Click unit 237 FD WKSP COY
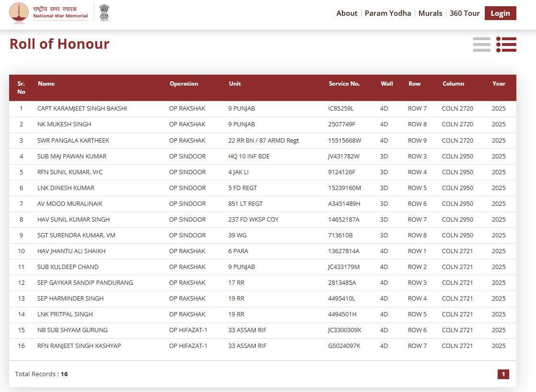This screenshot has width=536, height=392. pos(253,220)
